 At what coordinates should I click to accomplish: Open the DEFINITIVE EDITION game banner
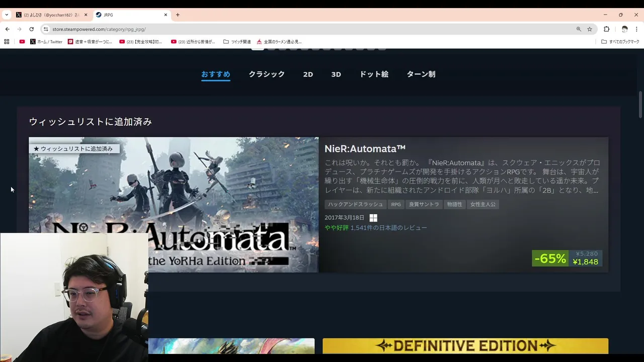tap(465, 346)
